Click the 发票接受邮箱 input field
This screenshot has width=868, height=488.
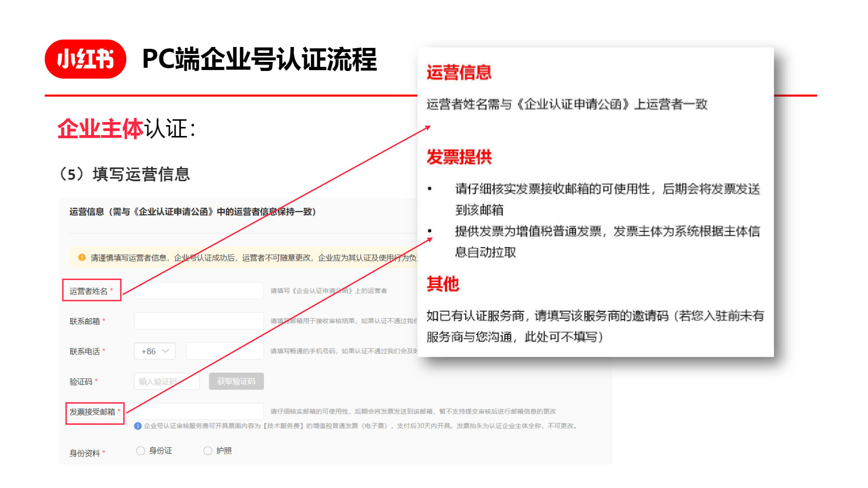pos(199,411)
